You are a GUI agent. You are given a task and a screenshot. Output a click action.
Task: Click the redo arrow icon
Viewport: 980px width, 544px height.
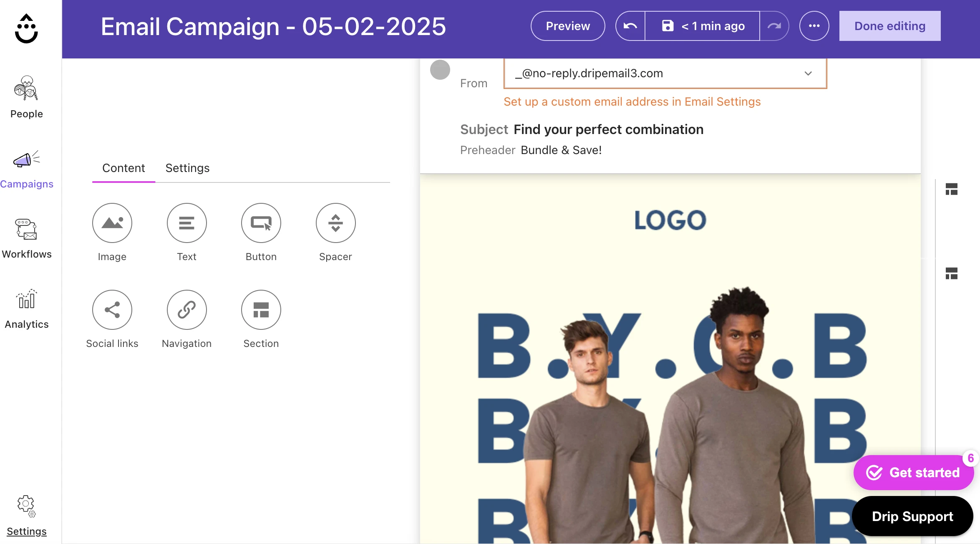pyautogui.click(x=774, y=26)
